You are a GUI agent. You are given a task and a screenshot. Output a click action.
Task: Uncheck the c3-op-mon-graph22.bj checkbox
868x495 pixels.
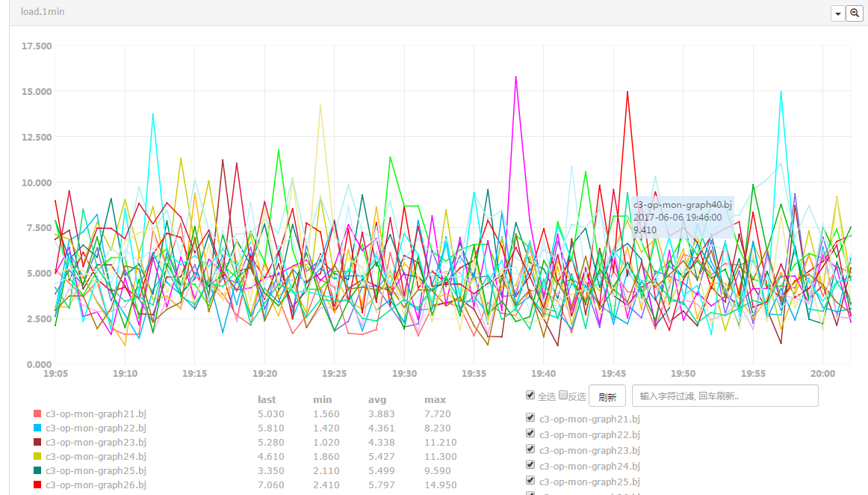tap(530, 434)
